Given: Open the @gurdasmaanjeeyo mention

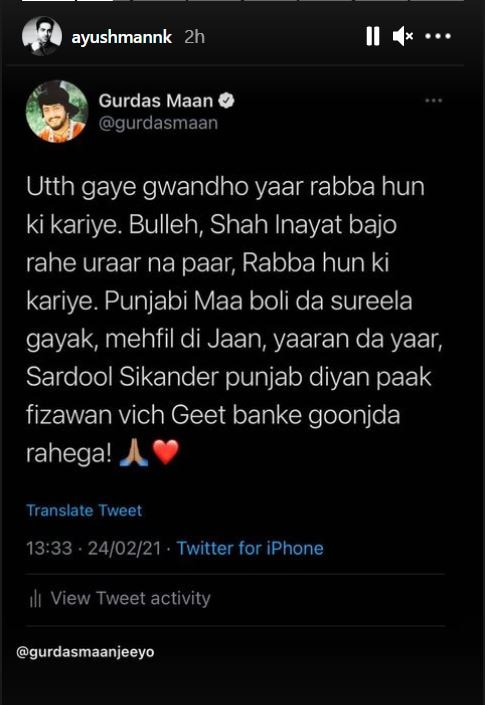Looking at the screenshot, I should pyautogui.click(x=85, y=651).
